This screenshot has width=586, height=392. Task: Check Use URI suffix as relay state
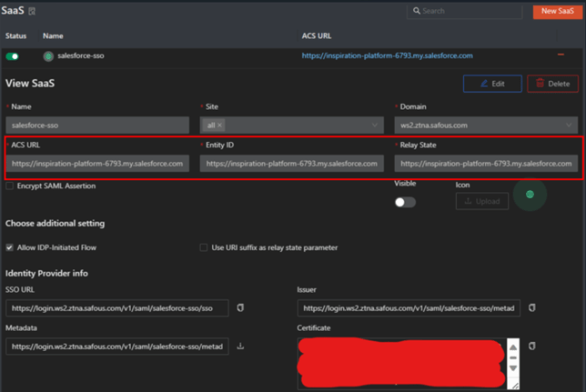[204, 247]
